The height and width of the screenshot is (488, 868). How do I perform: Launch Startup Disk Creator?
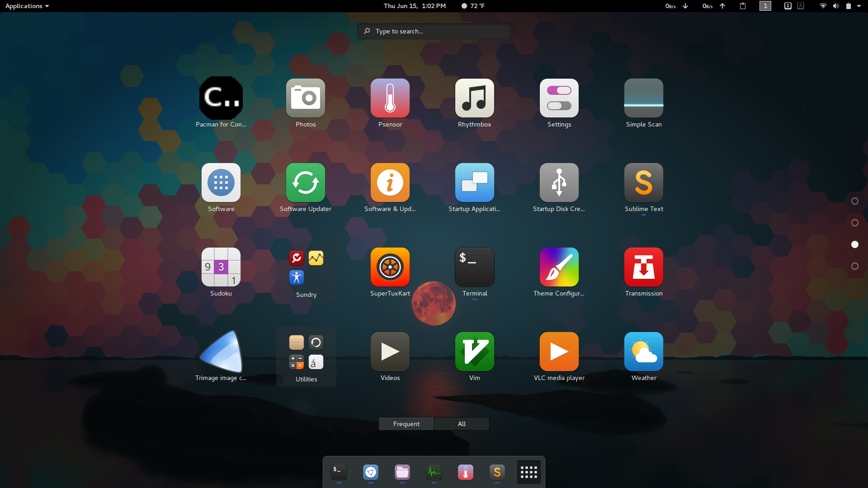(559, 183)
